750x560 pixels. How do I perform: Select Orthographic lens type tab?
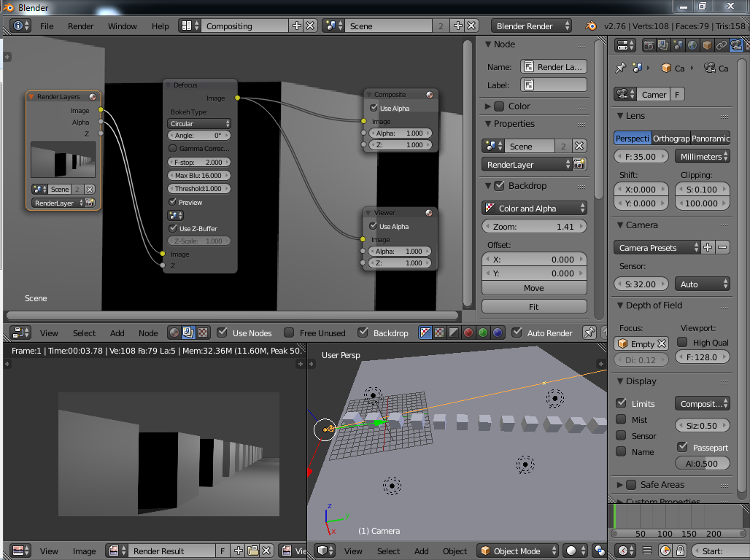point(670,139)
